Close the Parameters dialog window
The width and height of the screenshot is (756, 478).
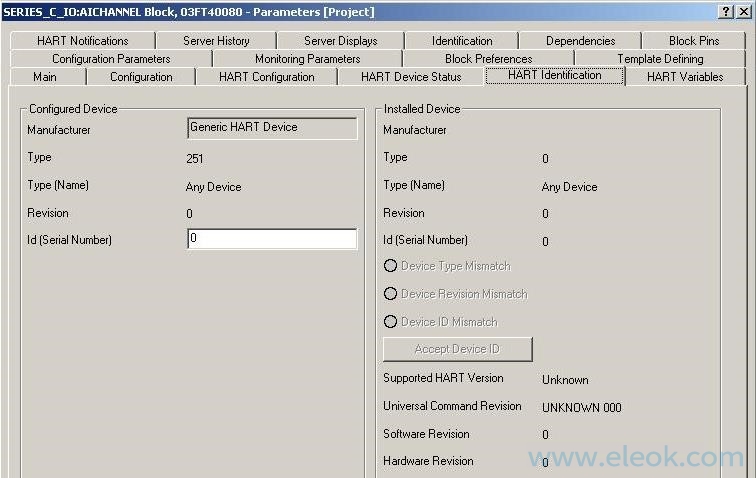(x=743, y=11)
